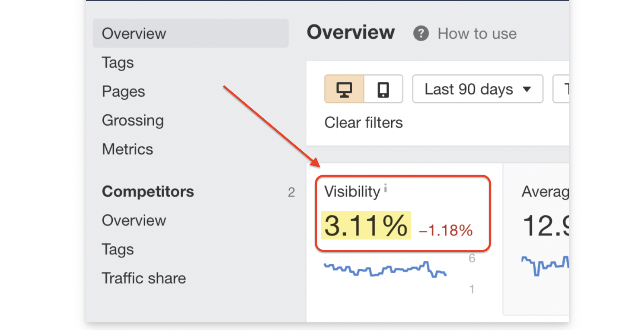Go to Tags under the main section
Image resolution: width=644 pixels, height=330 pixels.
tap(118, 63)
